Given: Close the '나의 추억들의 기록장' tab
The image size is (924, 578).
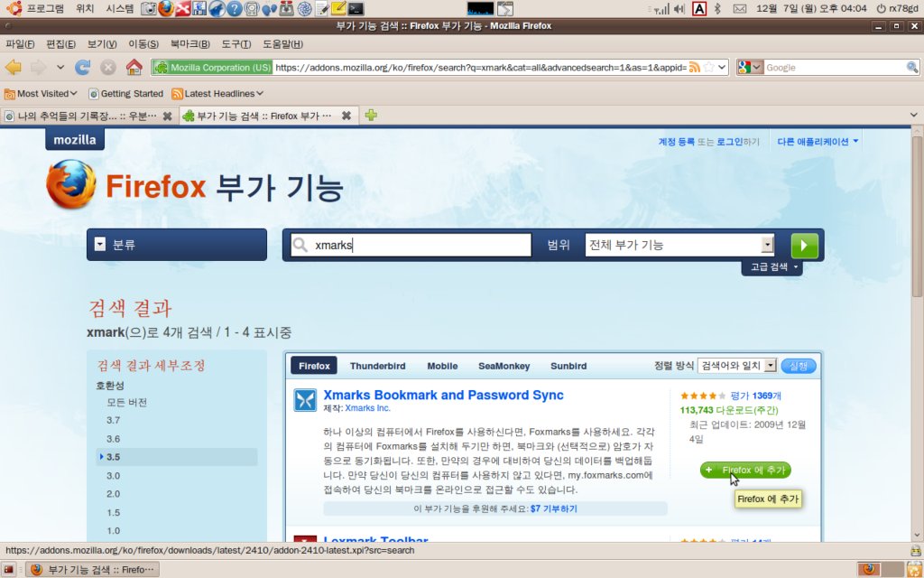Looking at the screenshot, I should click(x=167, y=117).
